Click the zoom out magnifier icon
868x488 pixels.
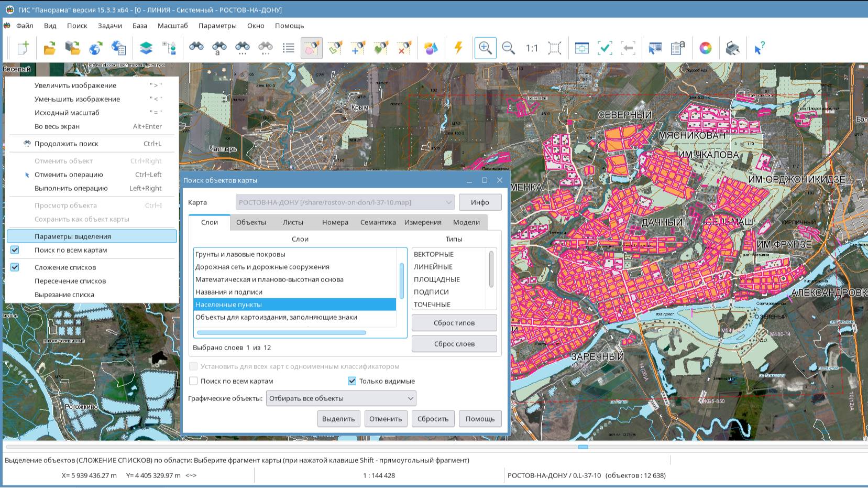(x=508, y=48)
